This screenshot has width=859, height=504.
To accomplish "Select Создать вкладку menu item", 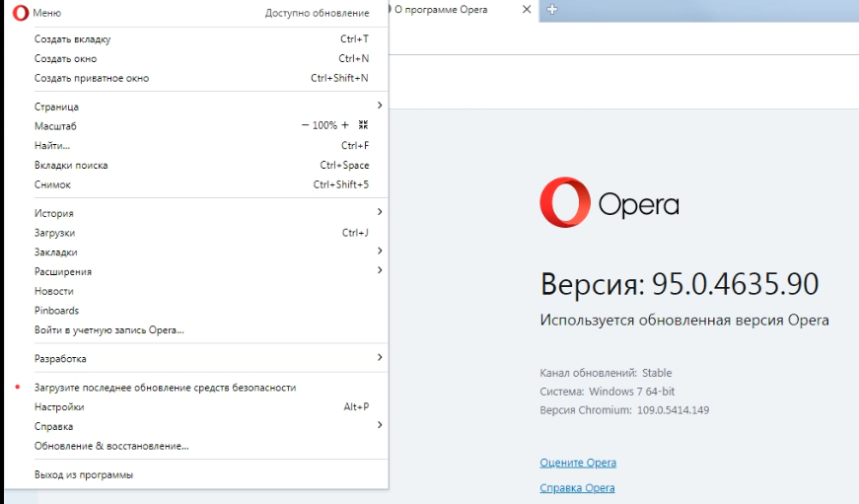I will pos(196,38).
